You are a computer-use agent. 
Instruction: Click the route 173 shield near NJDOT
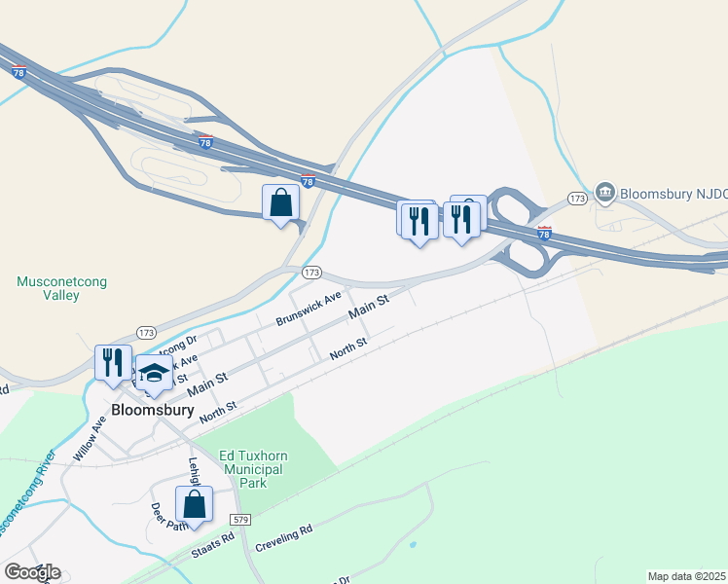click(577, 199)
